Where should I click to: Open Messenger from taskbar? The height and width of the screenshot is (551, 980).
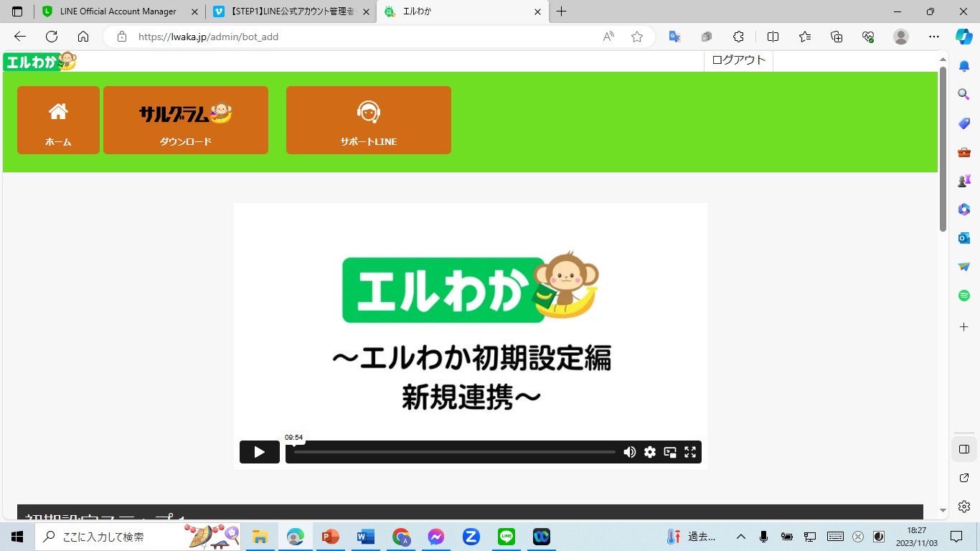pos(435,537)
